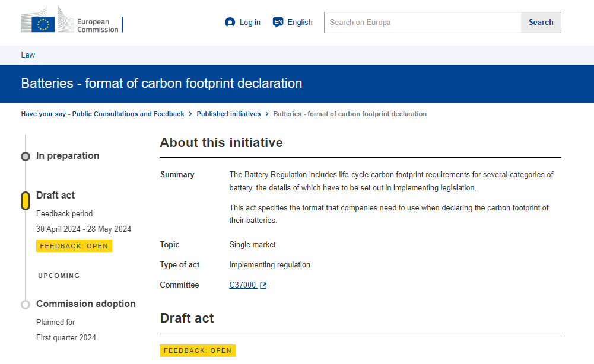
Task: Open the Law navigation link
Action: (x=28, y=55)
